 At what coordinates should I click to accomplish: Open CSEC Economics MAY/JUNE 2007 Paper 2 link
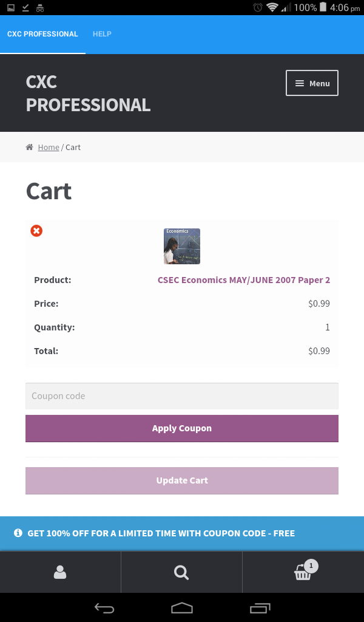pyautogui.click(x=243, y=280)
